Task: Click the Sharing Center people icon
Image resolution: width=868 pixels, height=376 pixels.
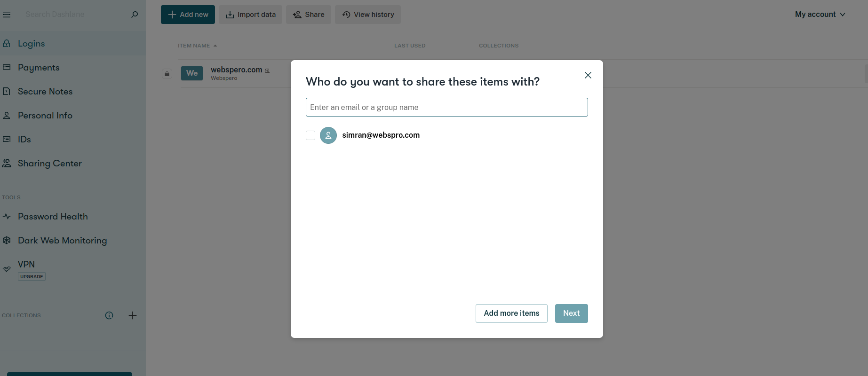Action: 7,163
